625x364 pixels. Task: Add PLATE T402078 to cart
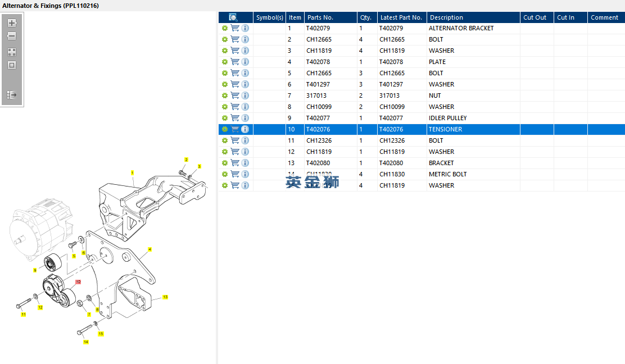click(235, 62)
